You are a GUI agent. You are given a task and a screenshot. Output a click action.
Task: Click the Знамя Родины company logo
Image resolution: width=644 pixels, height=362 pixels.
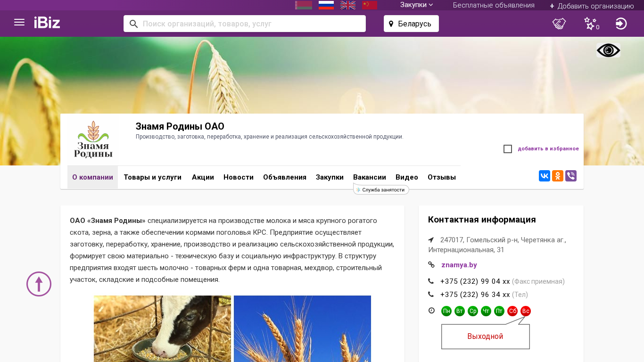coord(93,140)
